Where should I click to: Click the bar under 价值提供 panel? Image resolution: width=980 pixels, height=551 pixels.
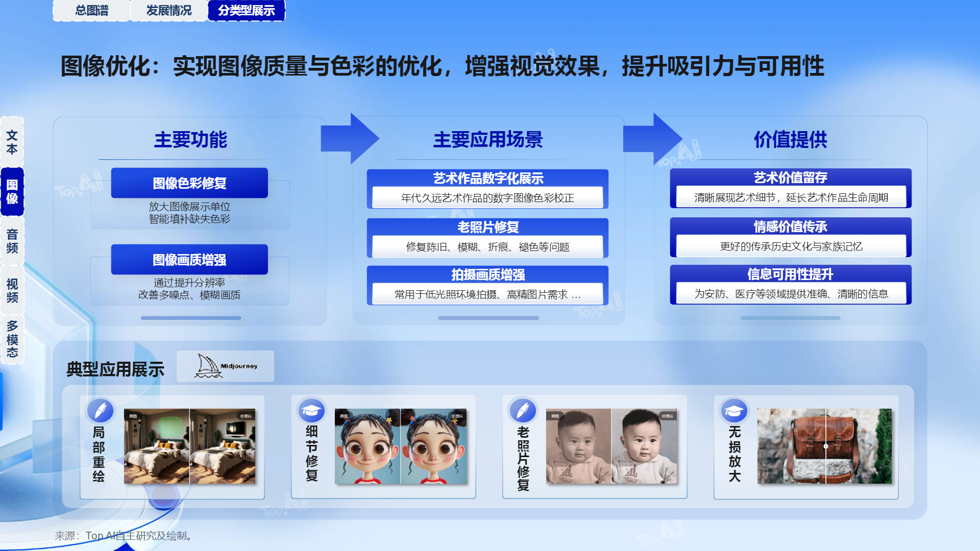(x=790, y=318)
